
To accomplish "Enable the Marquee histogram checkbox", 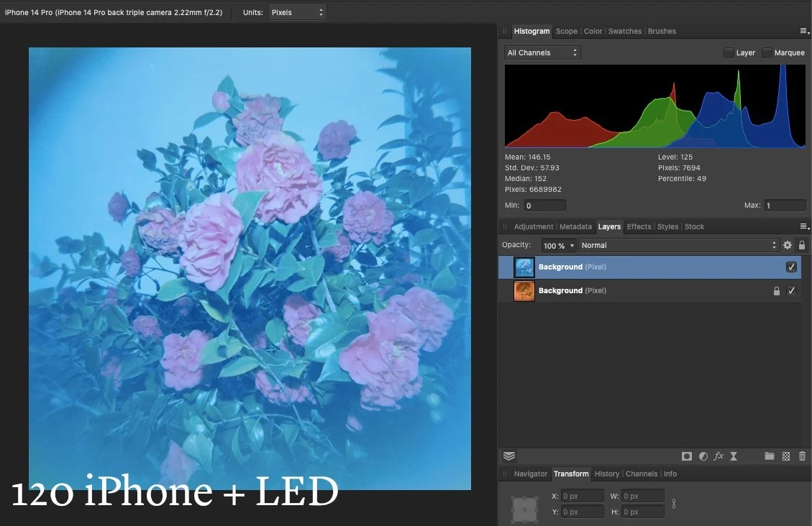I will coord(767,52).
